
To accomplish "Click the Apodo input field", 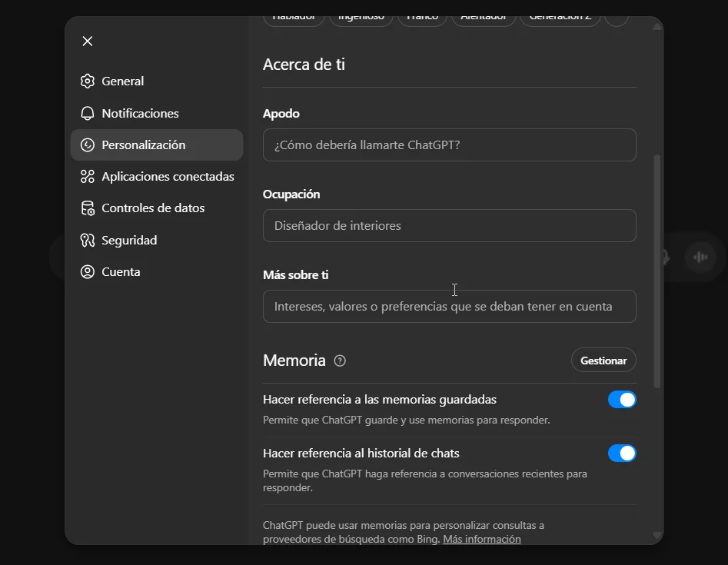I will click(x=449, y=145).
